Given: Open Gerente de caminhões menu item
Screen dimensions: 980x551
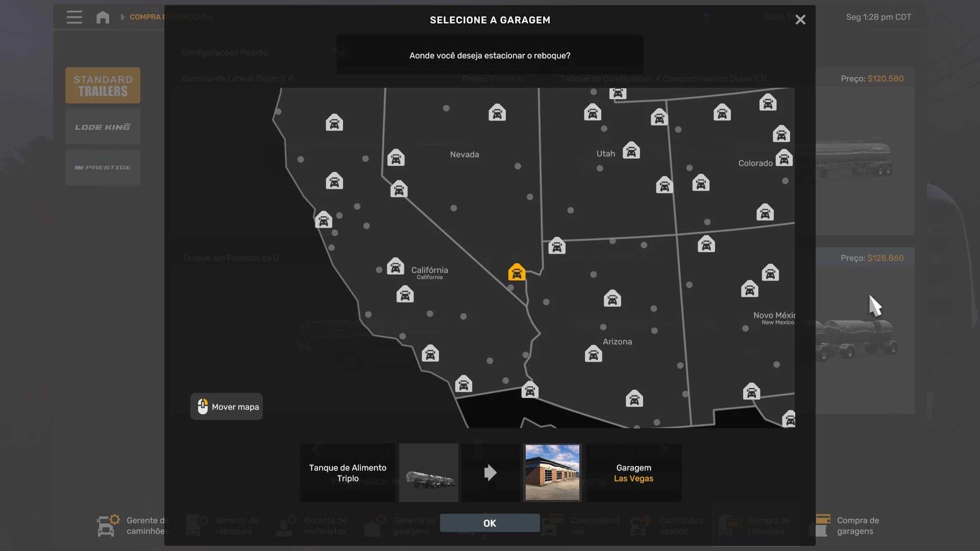Looking at the screenshot, I should (x=134, y=525).
